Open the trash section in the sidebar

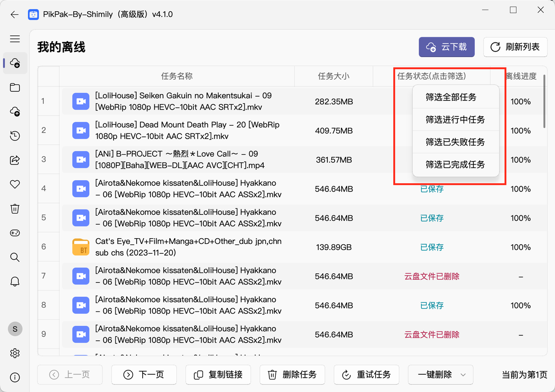point(15,209)
